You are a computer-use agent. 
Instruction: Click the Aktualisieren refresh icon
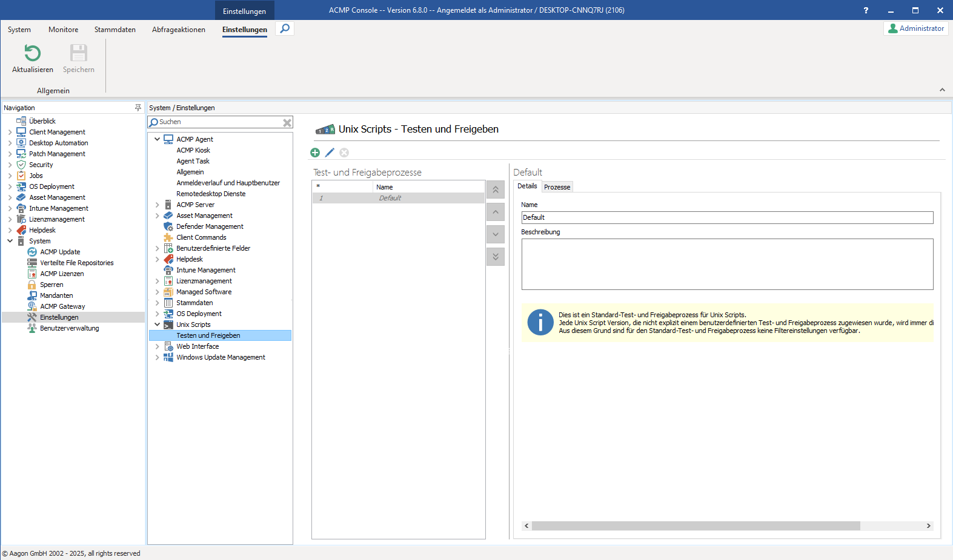[x=32, y=54]
